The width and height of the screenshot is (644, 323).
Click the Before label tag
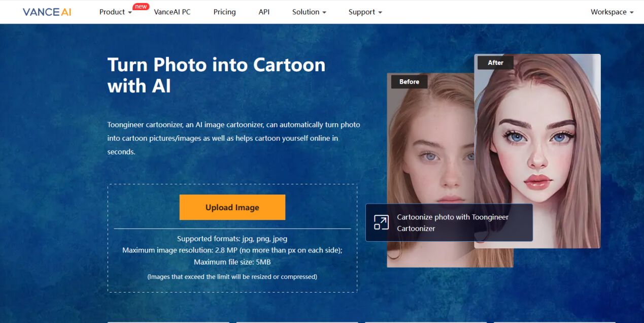pos(410,82)
